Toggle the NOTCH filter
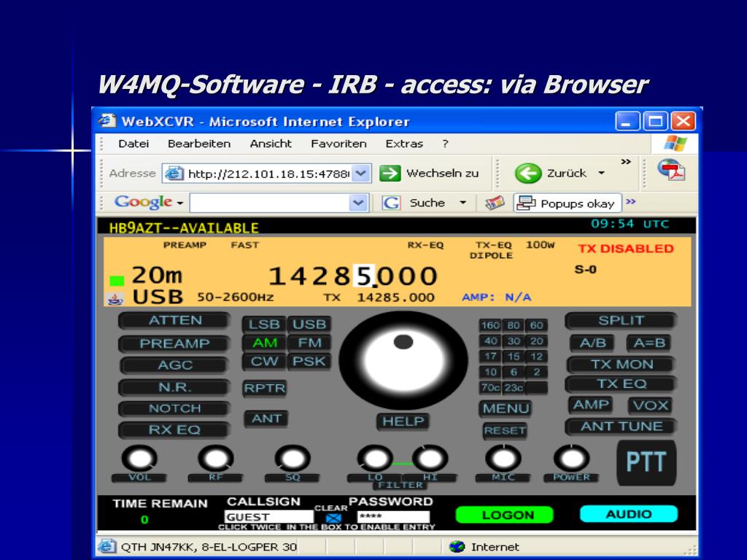This screenshot has height=560, width=747. coord(174,408)
